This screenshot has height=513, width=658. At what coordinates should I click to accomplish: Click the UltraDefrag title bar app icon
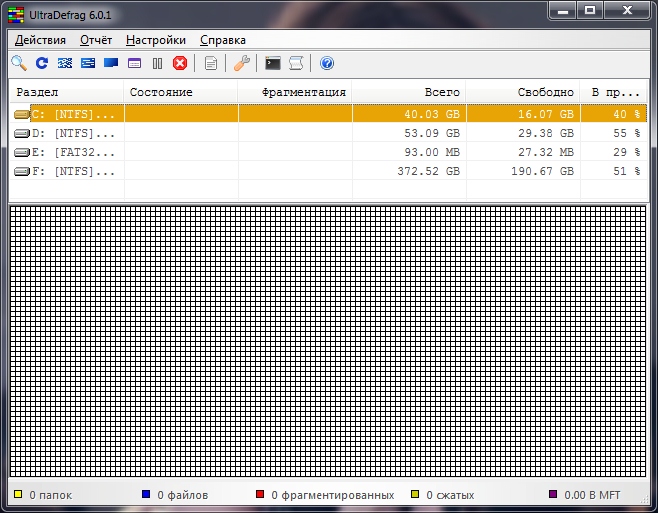click(16, 15)
